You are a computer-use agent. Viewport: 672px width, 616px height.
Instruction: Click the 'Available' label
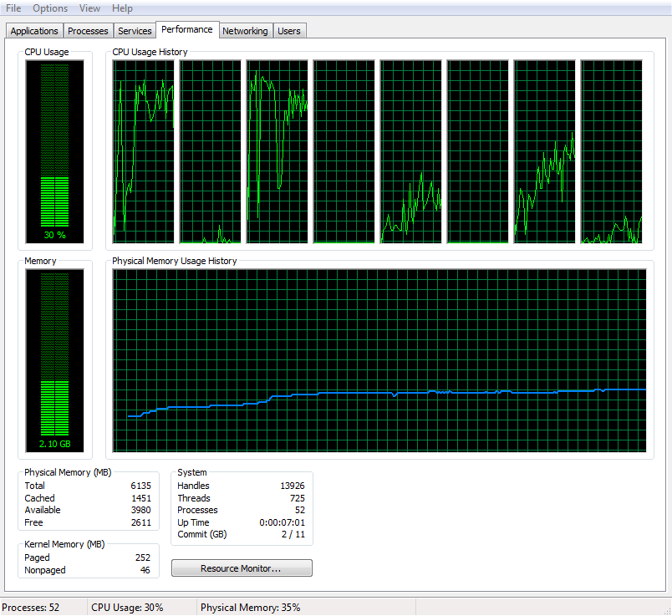coord(43,510)
